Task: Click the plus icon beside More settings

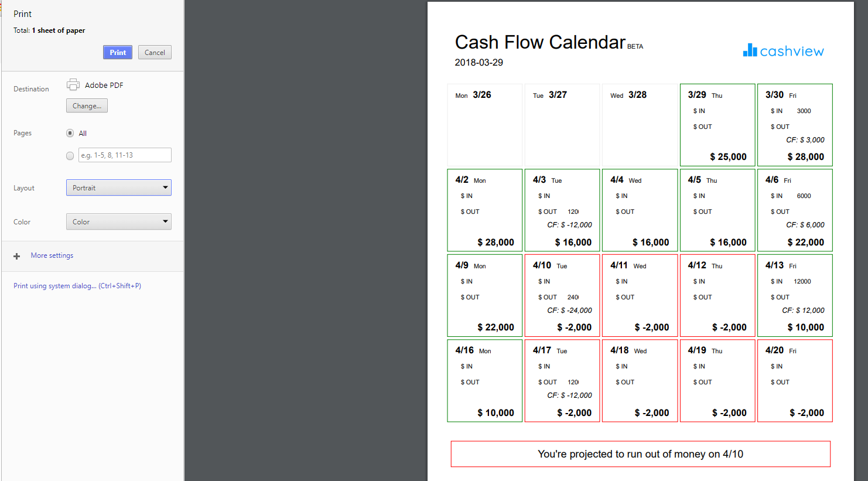Action: pos(16,255)
